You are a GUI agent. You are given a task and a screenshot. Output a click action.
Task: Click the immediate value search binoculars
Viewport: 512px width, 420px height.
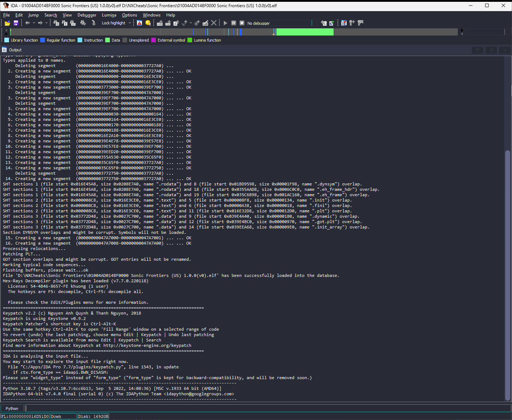click(x=56, y=23)
